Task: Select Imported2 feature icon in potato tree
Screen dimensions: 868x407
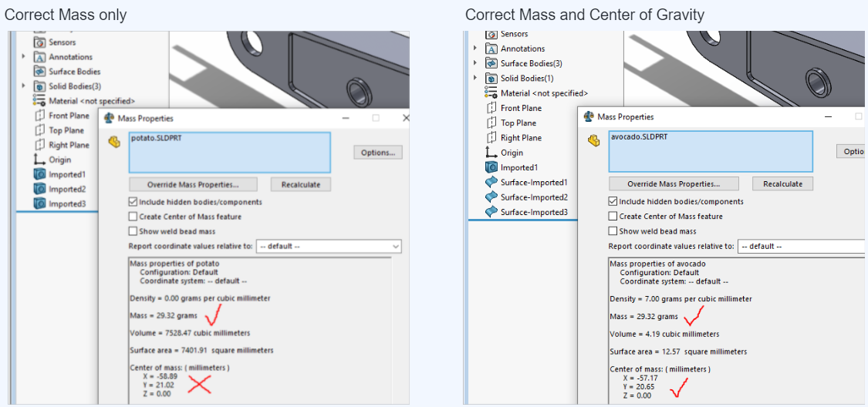Action: pyautogui.click(x=39, y=189)
